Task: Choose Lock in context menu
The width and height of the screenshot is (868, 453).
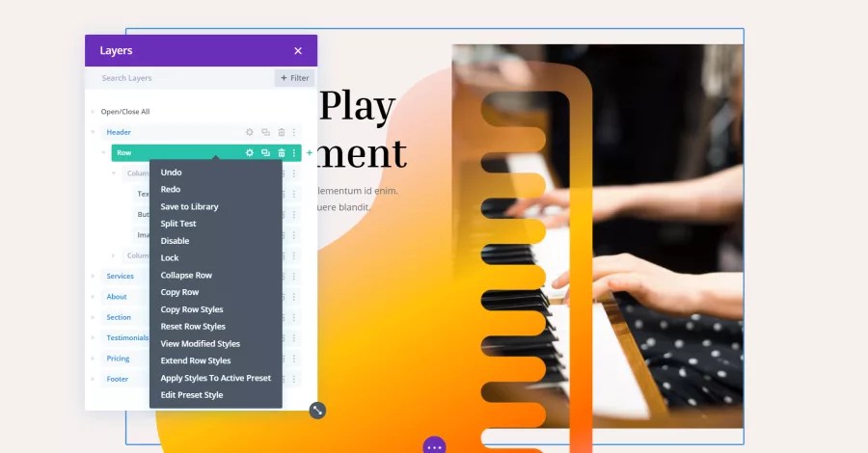Action: pyautogui.click(x=170, y=257)
